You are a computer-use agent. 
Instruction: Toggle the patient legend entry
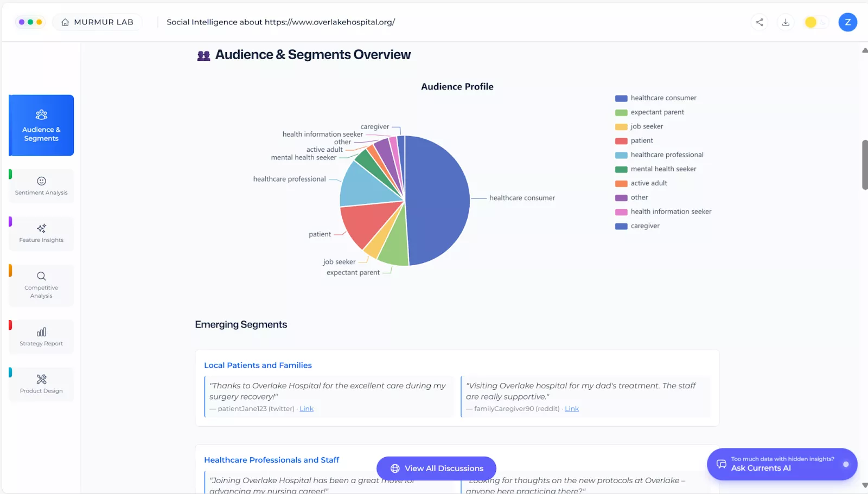[641, 140]
